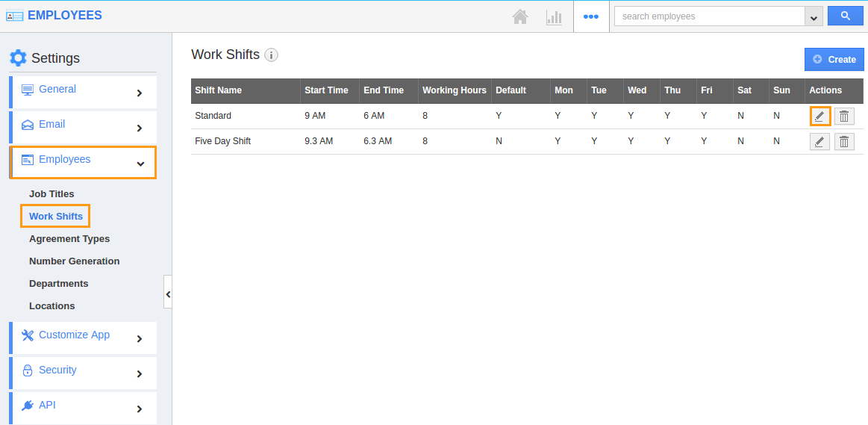Select Agreement Types in sidebar
868x425 pixels.
69,239
